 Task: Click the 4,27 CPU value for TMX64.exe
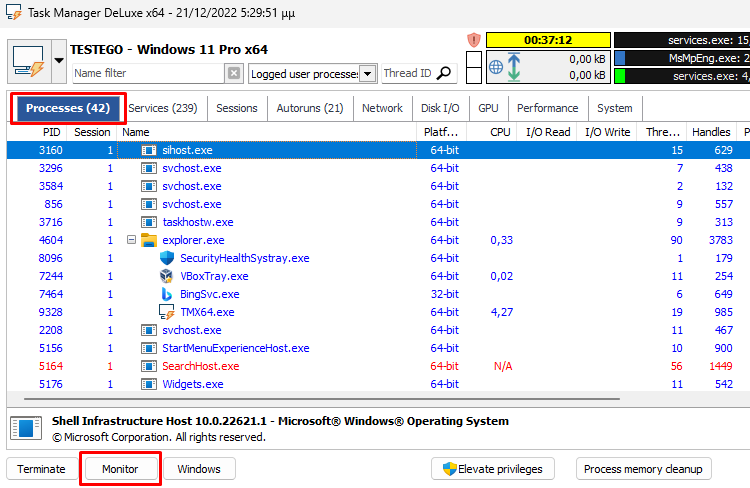pos(502,312)
